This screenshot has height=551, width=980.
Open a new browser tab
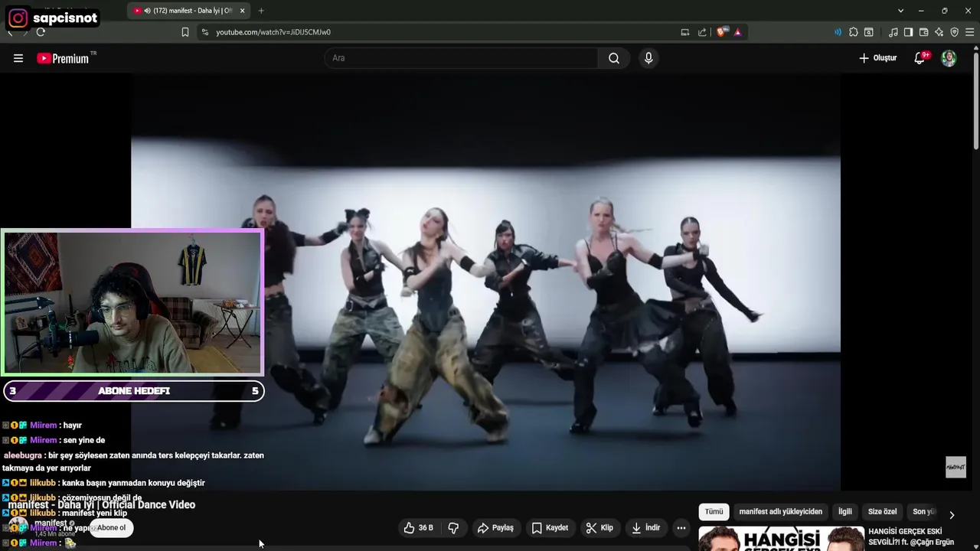click(261, 11)
